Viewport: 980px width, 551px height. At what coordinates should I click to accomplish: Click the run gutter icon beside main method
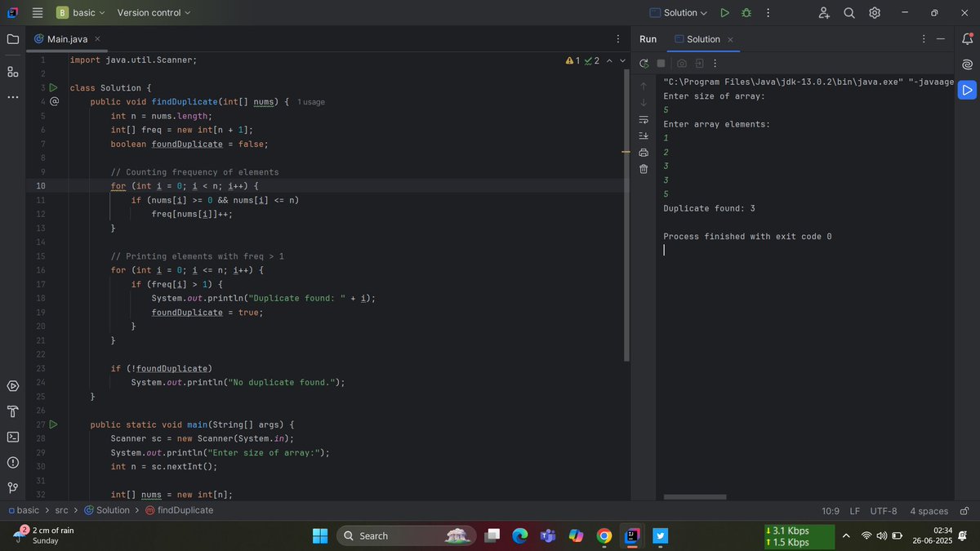[x=53, y=425]
